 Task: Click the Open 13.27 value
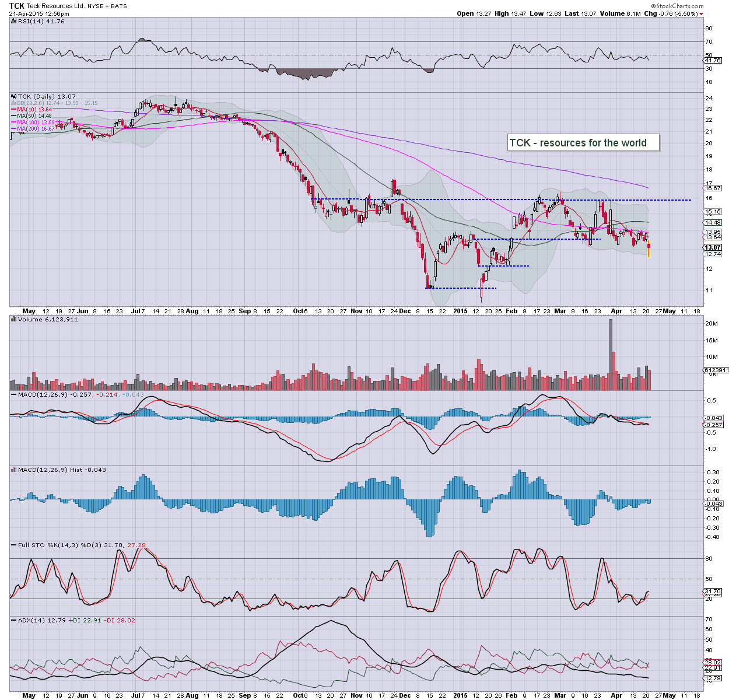point(474,13)
